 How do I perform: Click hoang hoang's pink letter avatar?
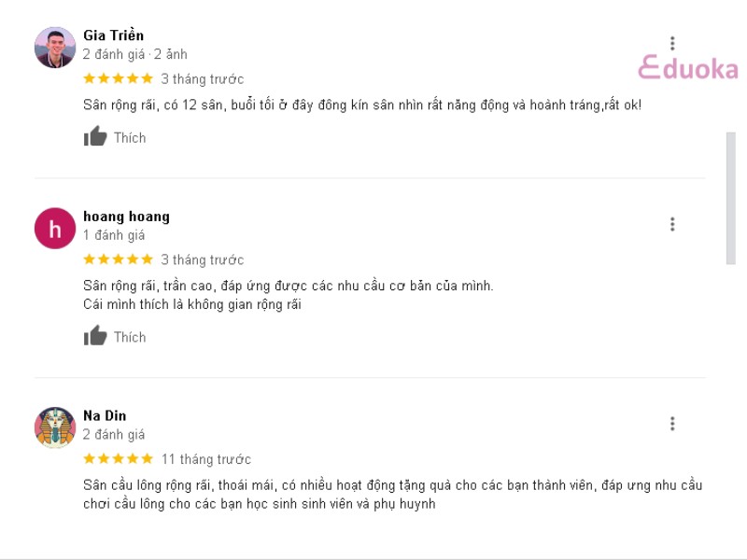click(55, 228)
